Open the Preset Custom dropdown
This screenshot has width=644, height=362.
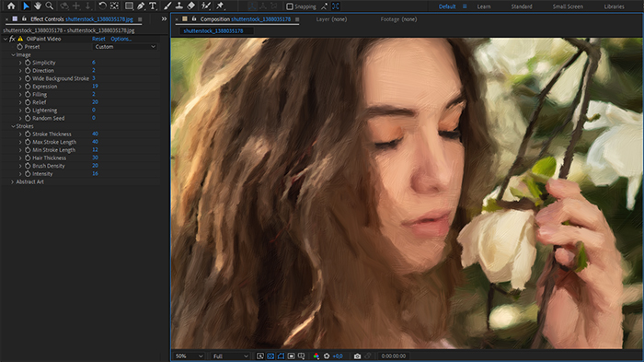coord(125,46)
